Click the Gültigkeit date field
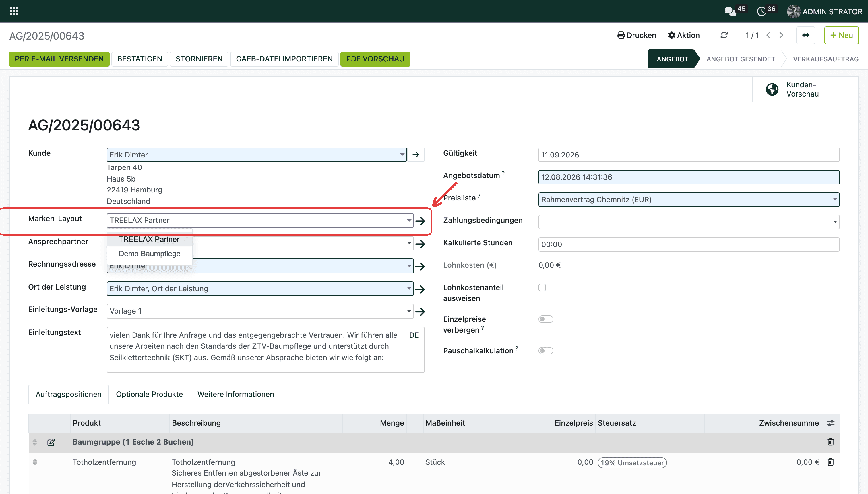Image resolution: width=868 pixels, height=494 pixels. [x=689, y=155]
